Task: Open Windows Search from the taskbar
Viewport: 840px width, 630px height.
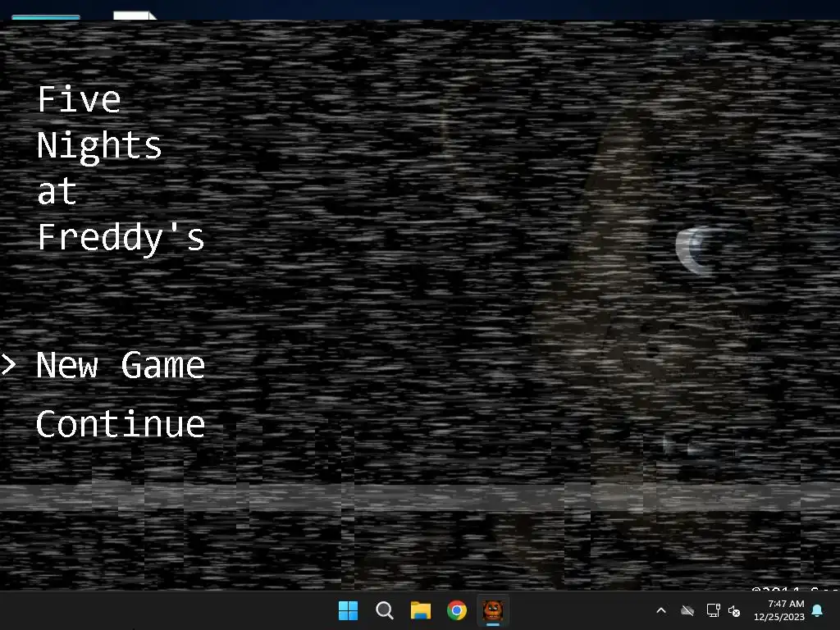Action: pos(384,610)
